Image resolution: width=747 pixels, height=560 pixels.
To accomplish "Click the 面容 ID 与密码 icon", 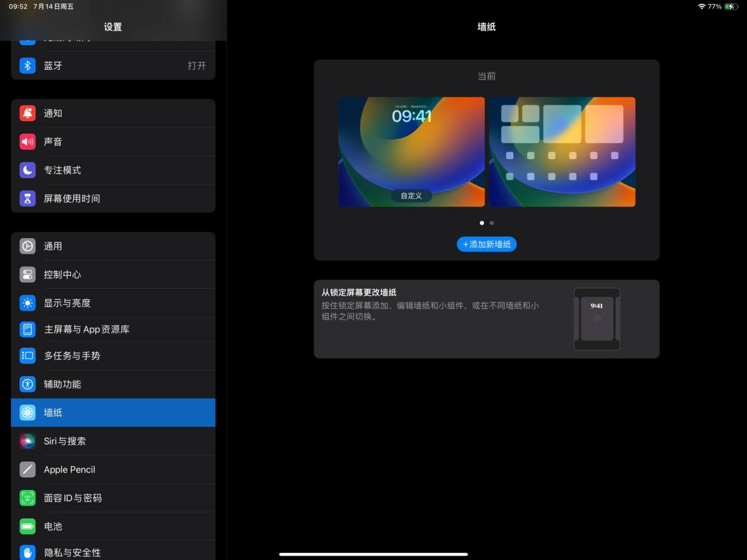I will click(x=28, y=498).
